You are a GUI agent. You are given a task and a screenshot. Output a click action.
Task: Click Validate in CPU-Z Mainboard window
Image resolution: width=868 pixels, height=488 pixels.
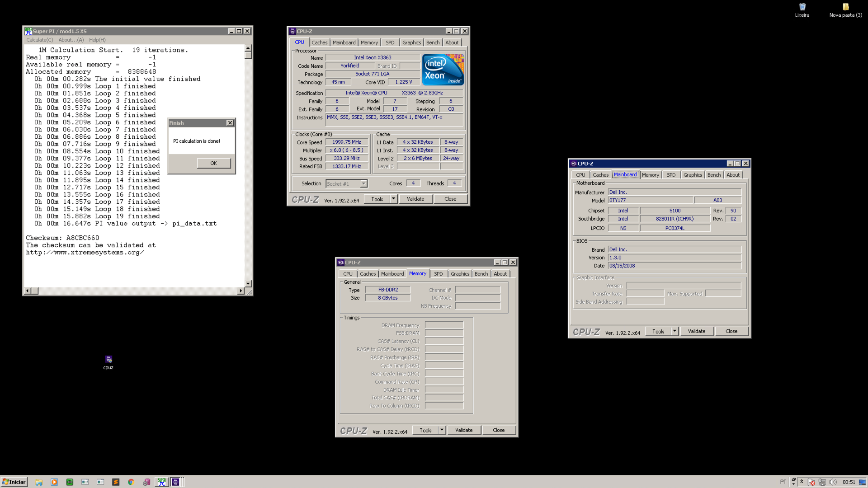point(697,332)
